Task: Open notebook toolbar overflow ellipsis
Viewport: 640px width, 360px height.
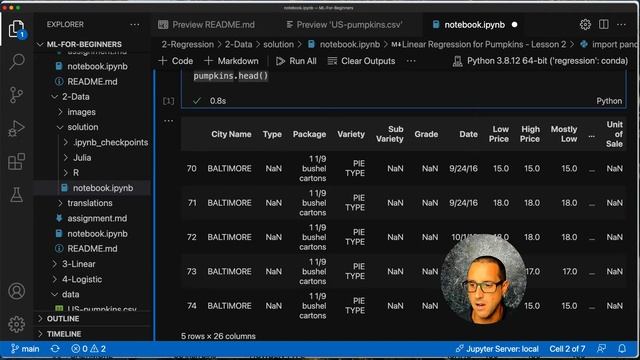Action: (x=411, y=61)
